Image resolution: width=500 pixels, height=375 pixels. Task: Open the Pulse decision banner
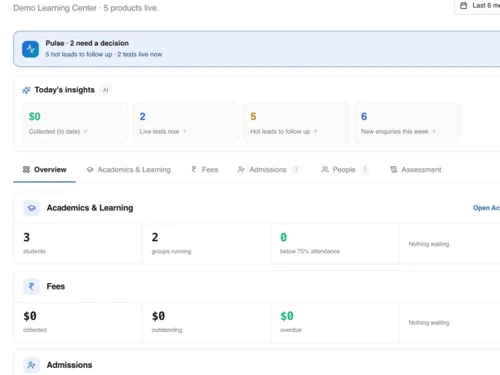pos(257,49)
